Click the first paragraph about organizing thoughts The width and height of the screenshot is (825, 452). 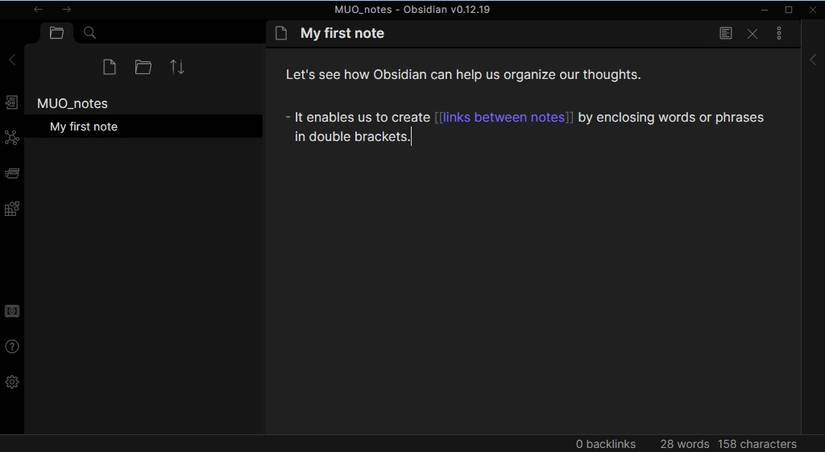click(463, 74)
